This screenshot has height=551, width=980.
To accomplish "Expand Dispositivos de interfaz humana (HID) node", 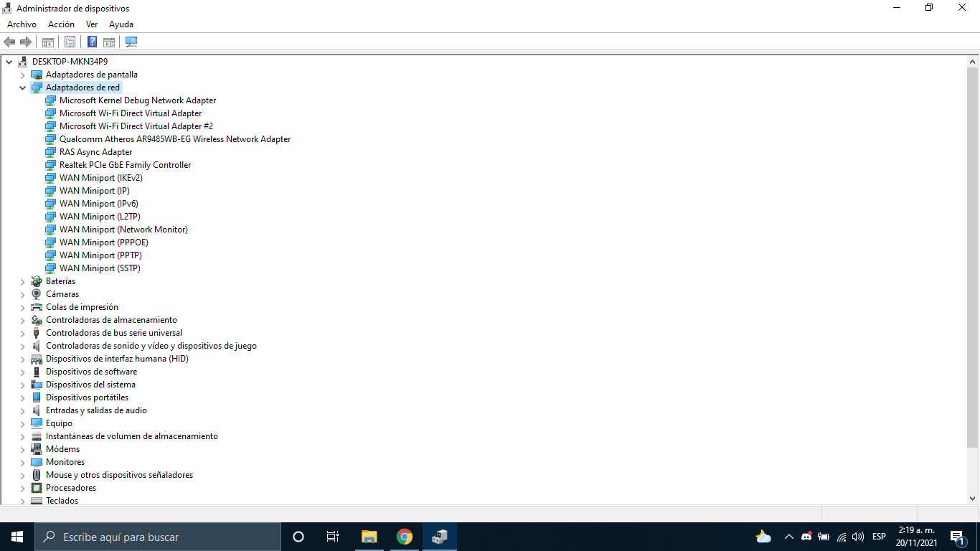I will point(23,359).
